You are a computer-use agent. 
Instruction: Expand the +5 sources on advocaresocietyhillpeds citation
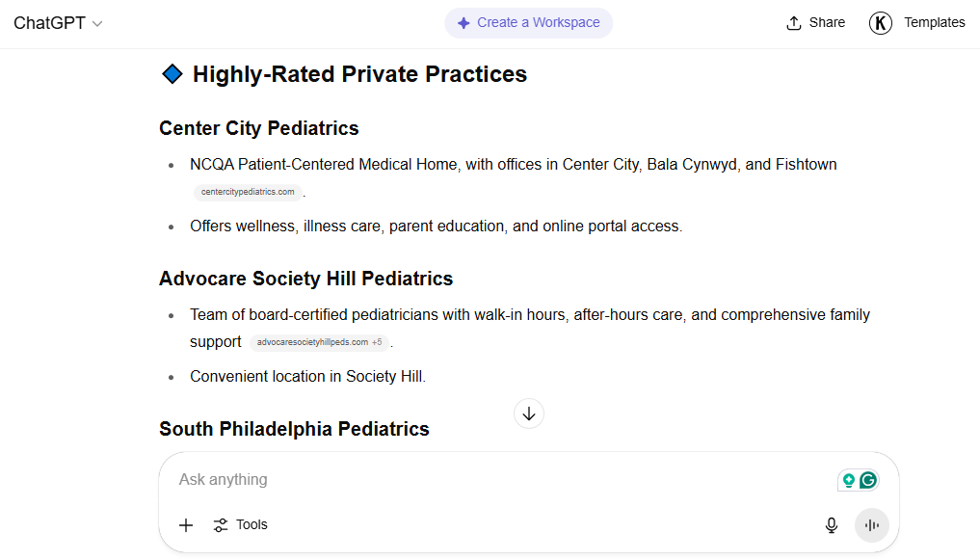point(377,342)
